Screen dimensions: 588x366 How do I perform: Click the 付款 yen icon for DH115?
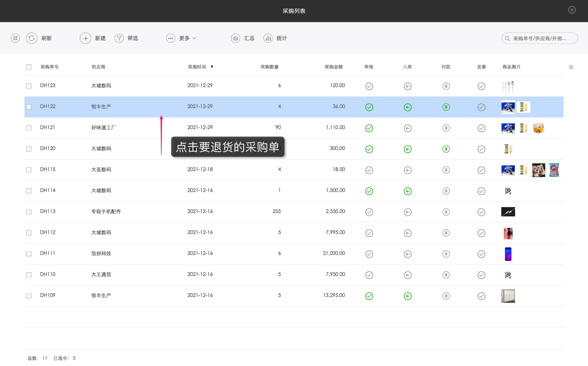tap(446, 170)
